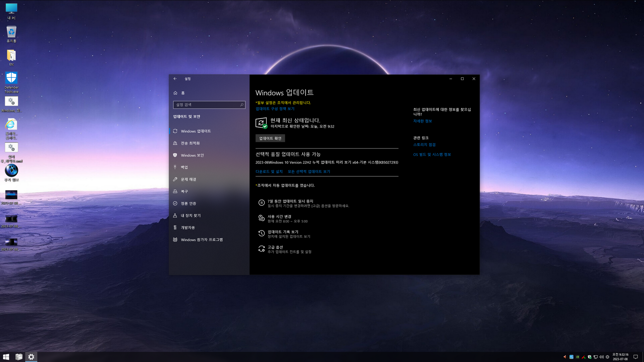Click the Windows Security shield tray icon
Screen dimensions: 644x362
[x=589, y=357]
